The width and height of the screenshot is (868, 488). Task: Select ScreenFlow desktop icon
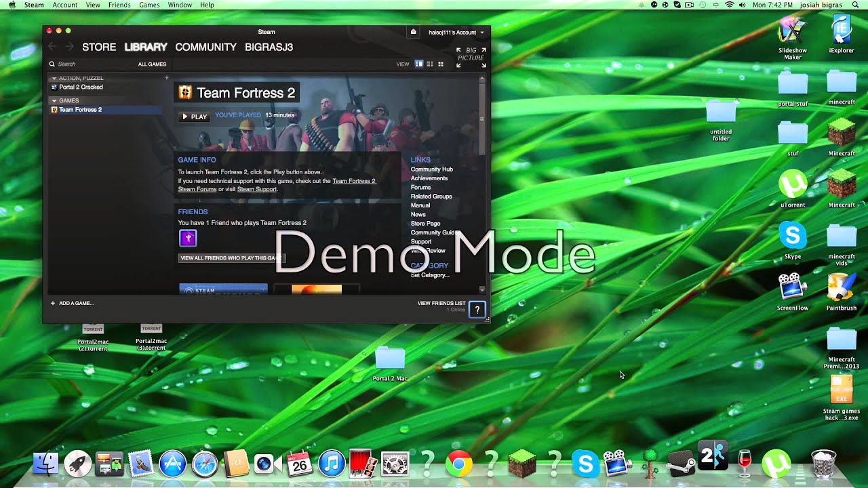tap(793, 292)
